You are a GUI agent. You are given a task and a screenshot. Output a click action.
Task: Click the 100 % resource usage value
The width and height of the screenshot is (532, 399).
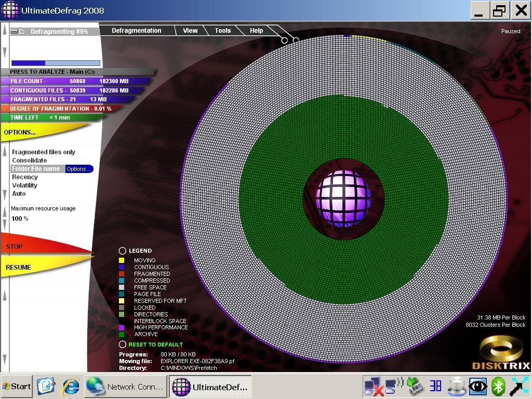(20, 219)
